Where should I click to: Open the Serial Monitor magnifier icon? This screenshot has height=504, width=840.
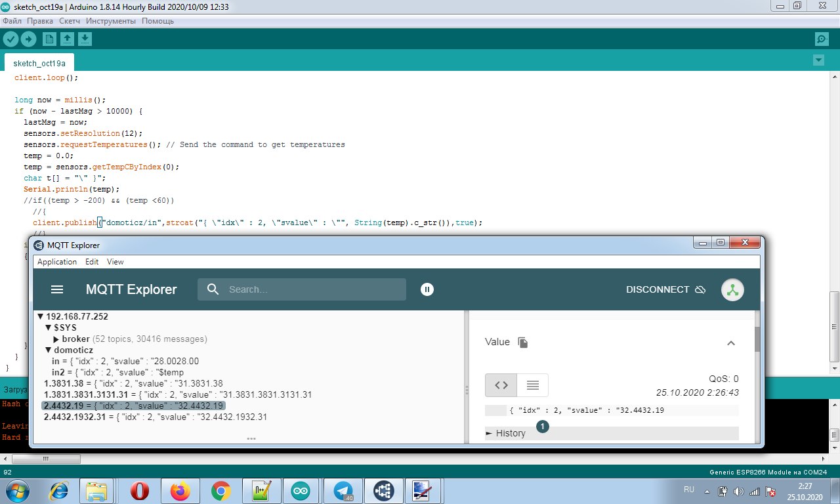[821, 39]
